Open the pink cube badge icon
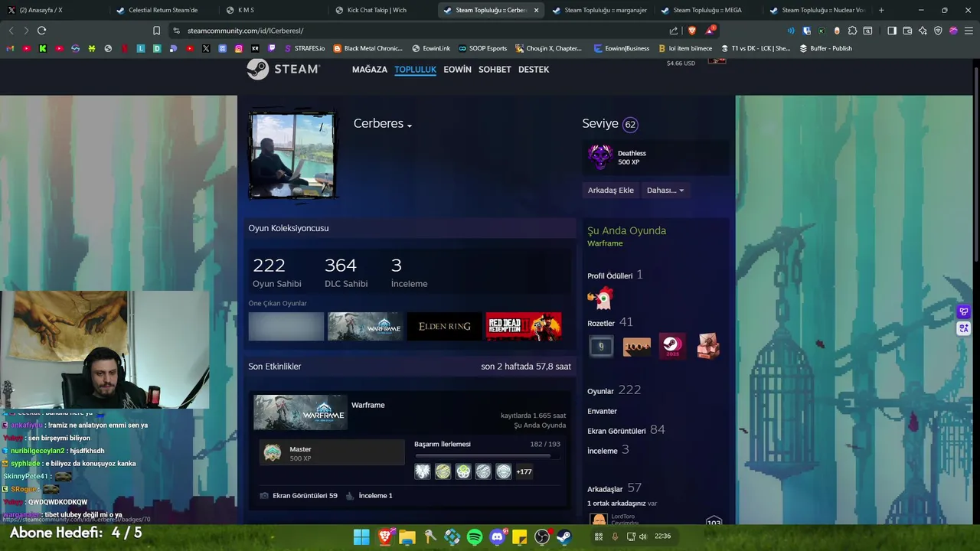Image resolution: width=980 pixels, height=551 pixels. (x=708, y=347)
